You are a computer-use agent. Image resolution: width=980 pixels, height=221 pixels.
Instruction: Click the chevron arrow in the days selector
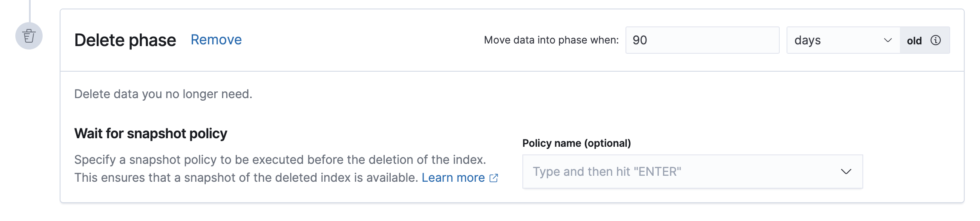[x=888, y=40]
